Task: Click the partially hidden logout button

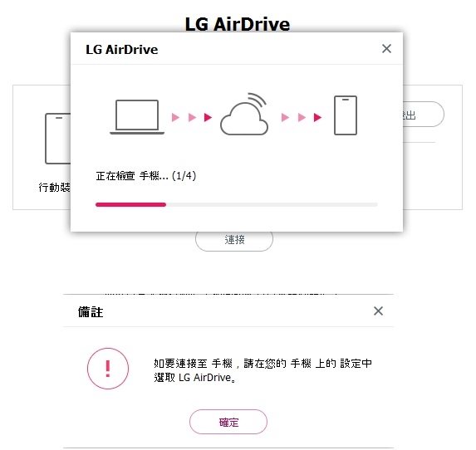Action: 424,114
